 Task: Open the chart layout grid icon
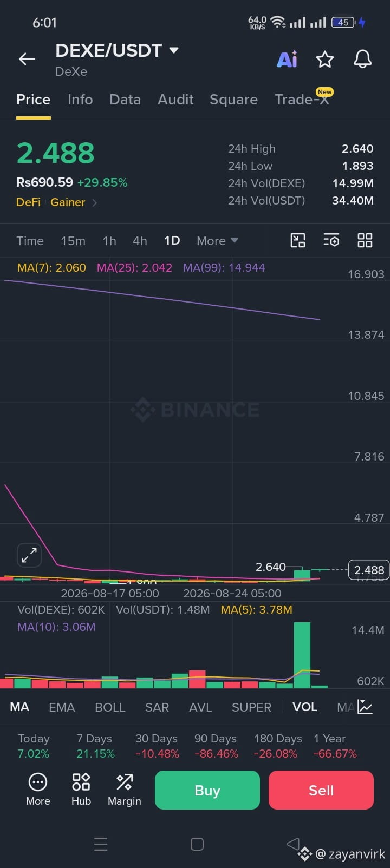[365, 240]
